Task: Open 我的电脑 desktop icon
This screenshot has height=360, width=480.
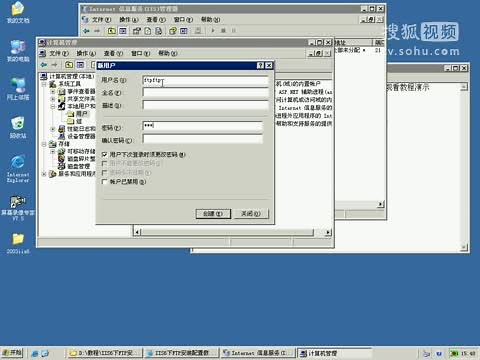Action: coord(18,51)
